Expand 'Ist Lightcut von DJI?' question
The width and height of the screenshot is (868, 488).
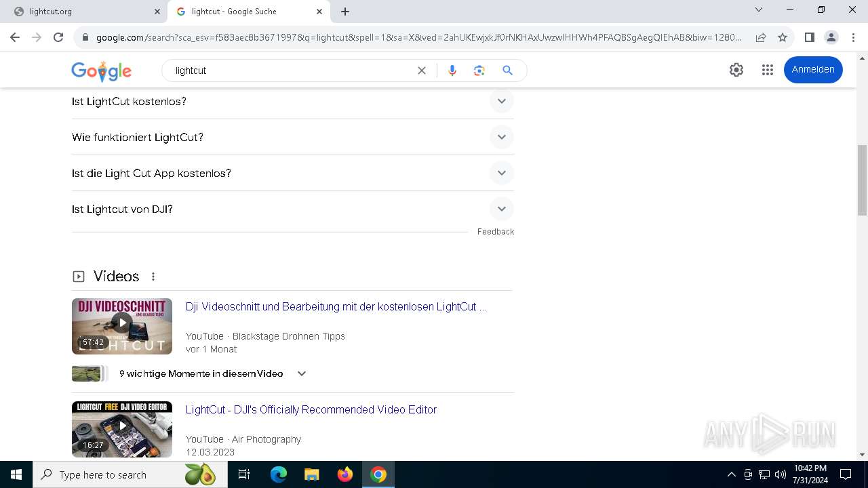(x=292, y=209)
